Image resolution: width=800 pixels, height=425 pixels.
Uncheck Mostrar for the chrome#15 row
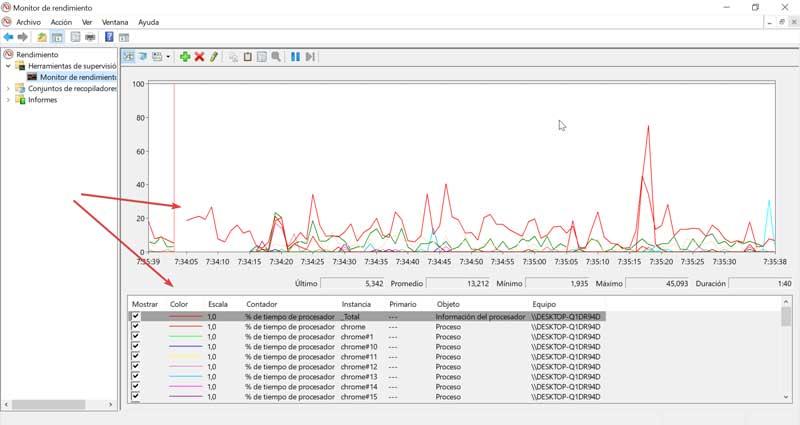(x=135, y=396)
